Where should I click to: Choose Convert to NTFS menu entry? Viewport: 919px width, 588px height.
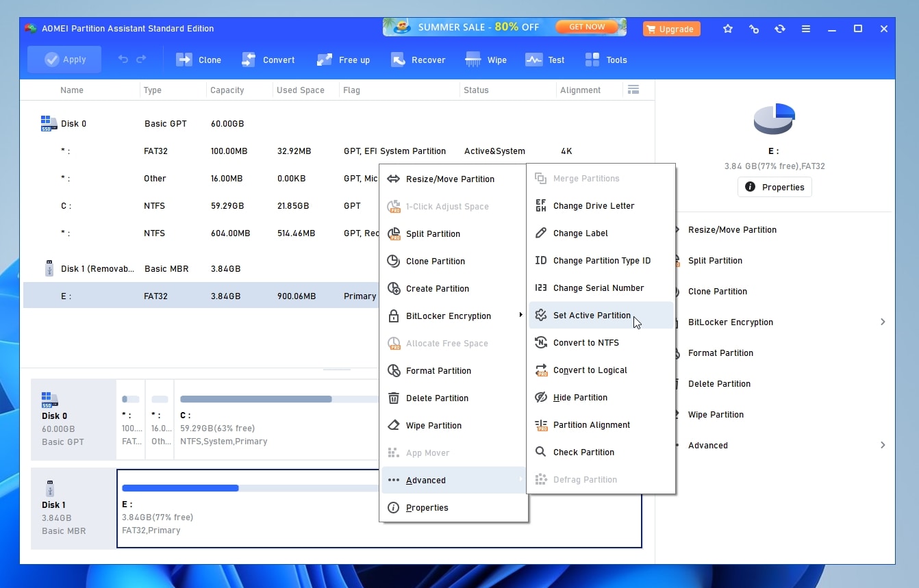(x=588, y=342)
